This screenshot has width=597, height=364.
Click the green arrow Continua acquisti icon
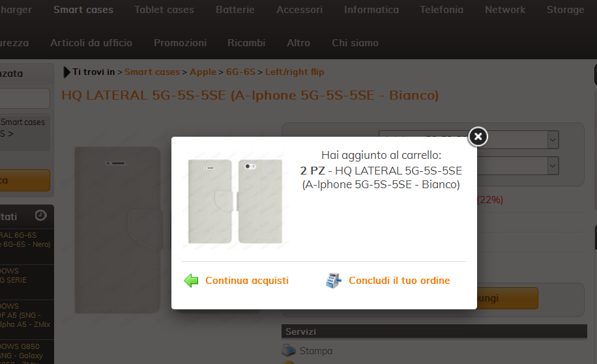(x=191, y=281)
